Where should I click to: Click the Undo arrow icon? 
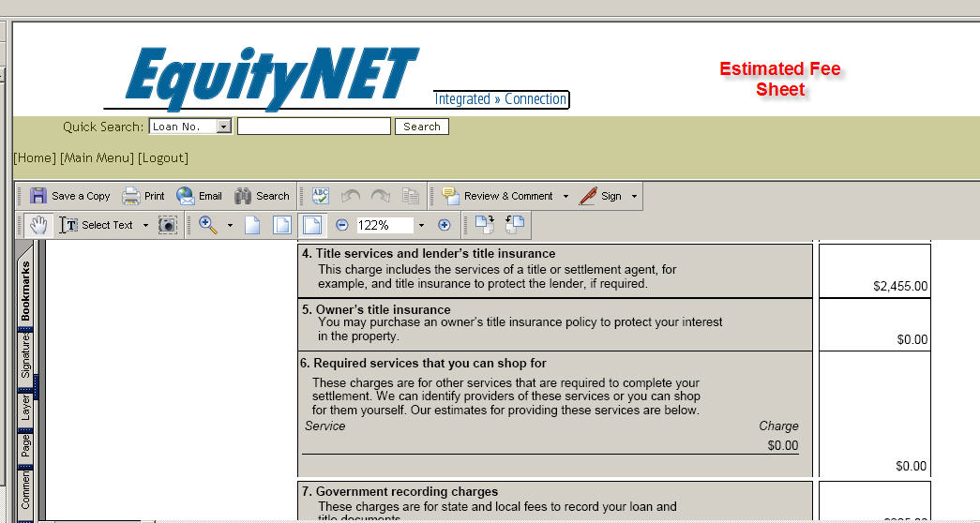tap(351, 196)
